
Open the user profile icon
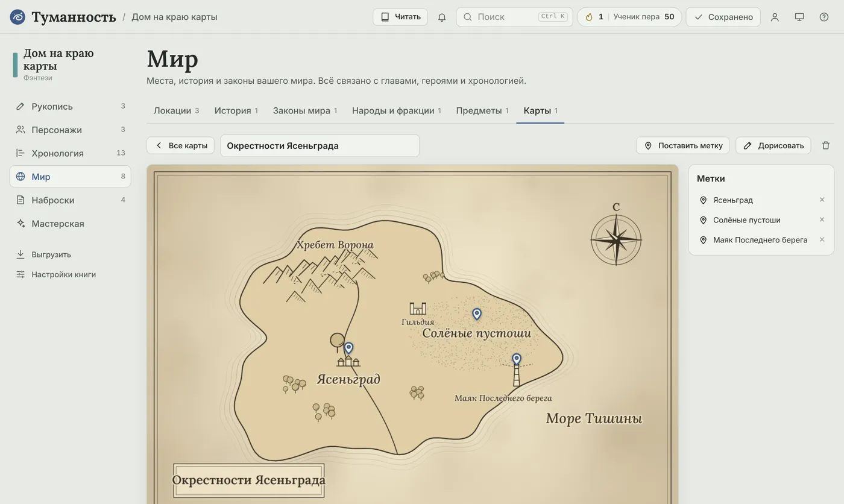(775, 17)
